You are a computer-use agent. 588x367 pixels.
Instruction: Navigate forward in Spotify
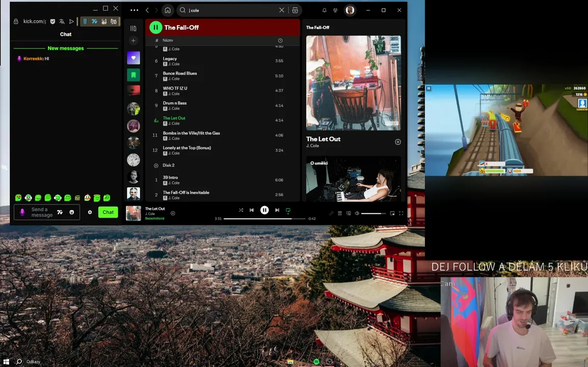coord(156,10)
